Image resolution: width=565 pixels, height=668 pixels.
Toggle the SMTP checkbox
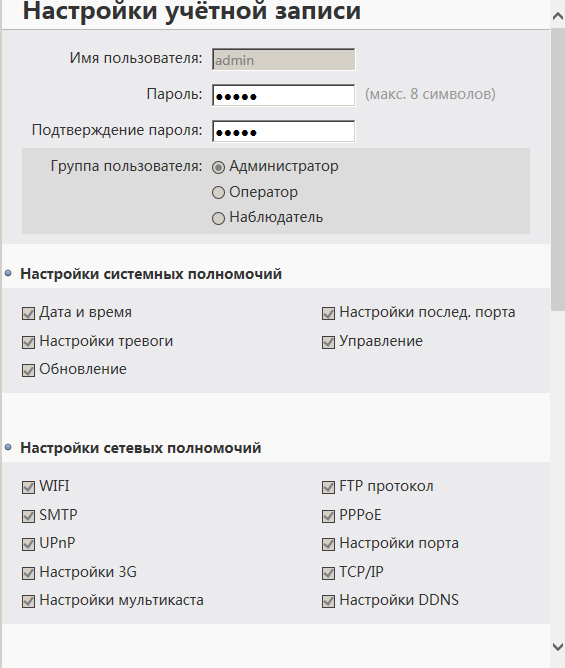pos(28,516)
